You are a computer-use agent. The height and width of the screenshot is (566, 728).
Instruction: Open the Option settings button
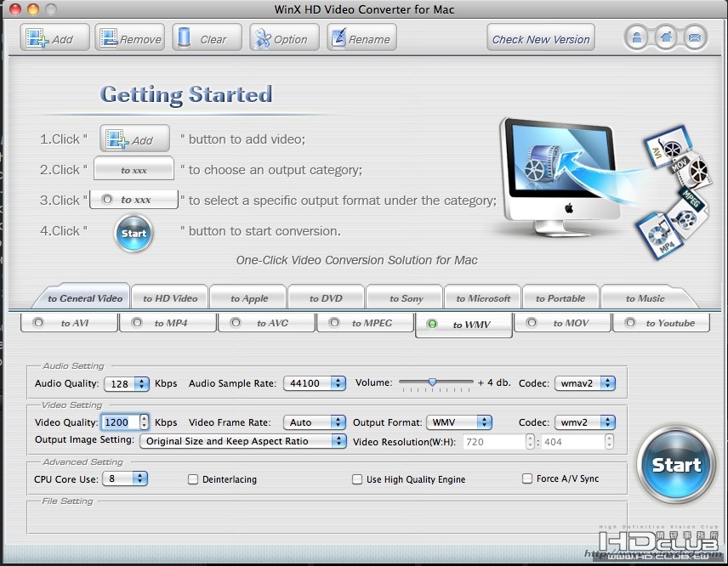point(284,38)
